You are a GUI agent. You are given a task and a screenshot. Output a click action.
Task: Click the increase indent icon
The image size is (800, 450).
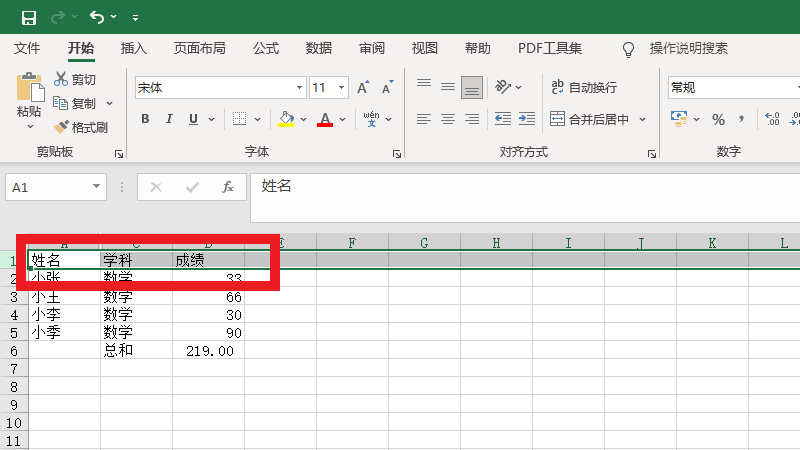pos(526,119)
